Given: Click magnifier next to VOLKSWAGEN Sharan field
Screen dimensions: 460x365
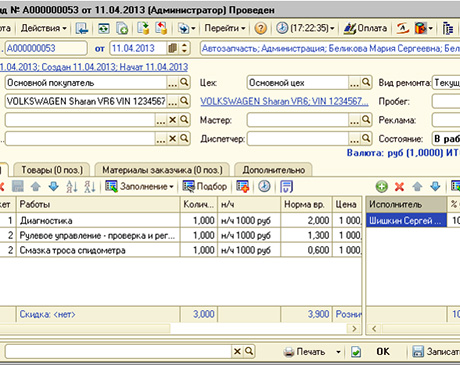Looking at the screenshot, I should (184, 101).
